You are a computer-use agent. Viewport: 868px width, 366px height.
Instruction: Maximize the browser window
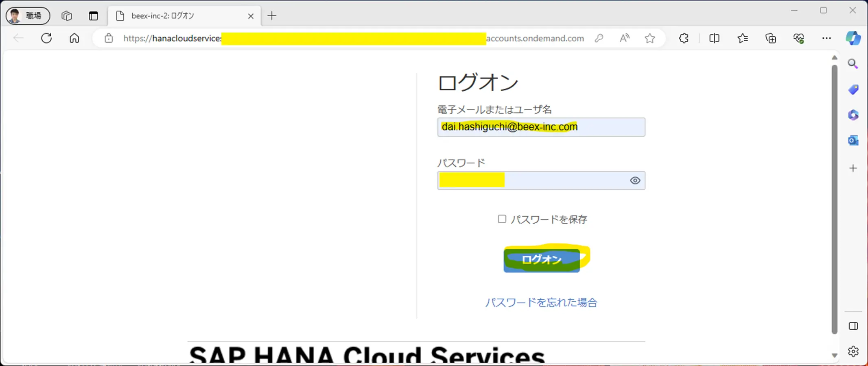(823, 11)
